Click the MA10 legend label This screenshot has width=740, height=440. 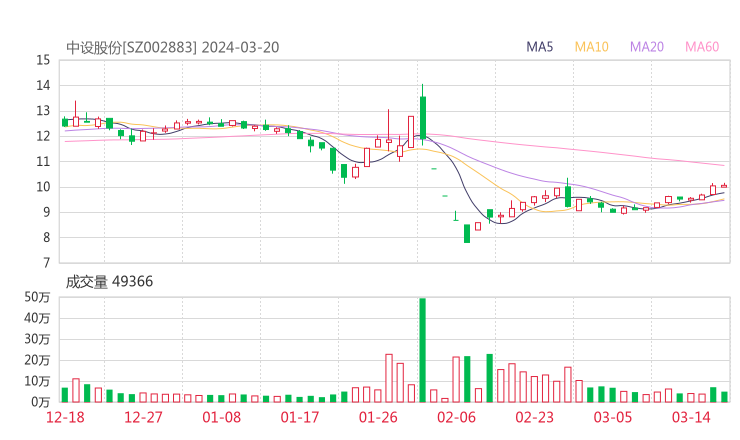pyautogui.click(x=591, y=47)
